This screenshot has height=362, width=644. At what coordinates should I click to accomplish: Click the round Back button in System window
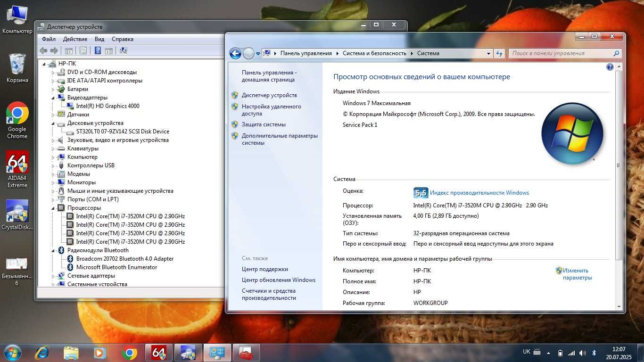tap(235, 53)
